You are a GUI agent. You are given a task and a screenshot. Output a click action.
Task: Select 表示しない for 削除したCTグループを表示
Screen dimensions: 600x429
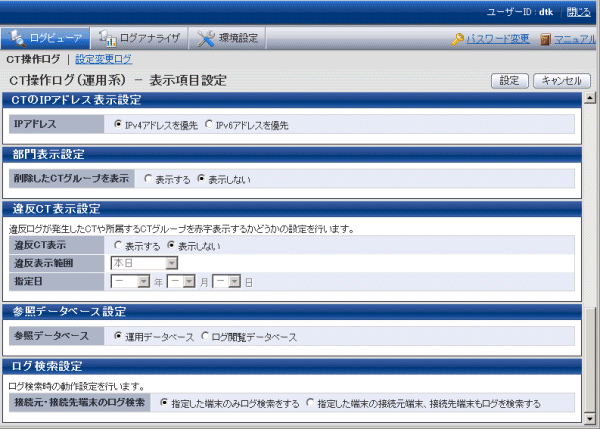(201, 179)
